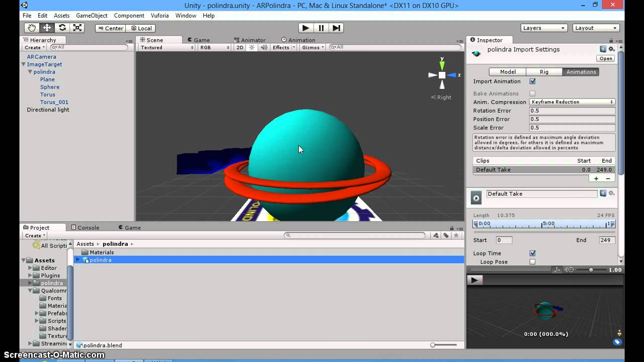Toggle scene audio speaker icon
The width and height of the screenshot is (644, 362).
(x=264, y=47)
